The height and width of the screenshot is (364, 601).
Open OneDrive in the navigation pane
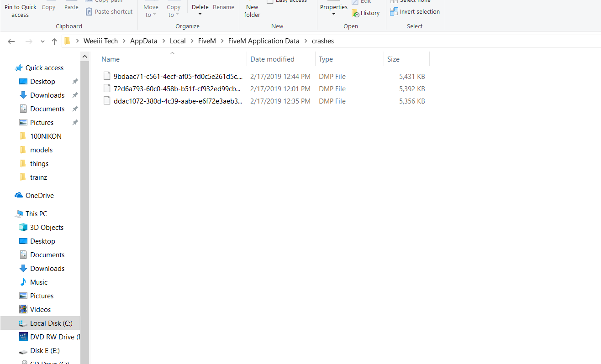[x=39, y=195]
